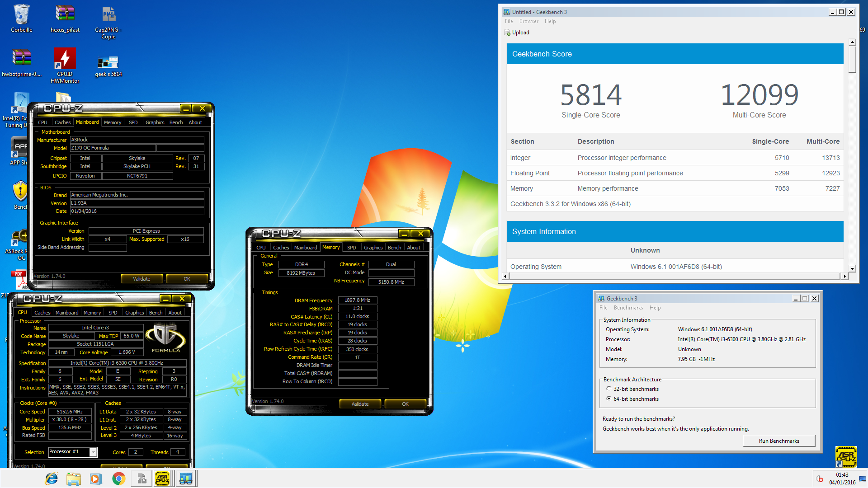Click the 12099 Multi-Core Score

[x=759, y=94]
